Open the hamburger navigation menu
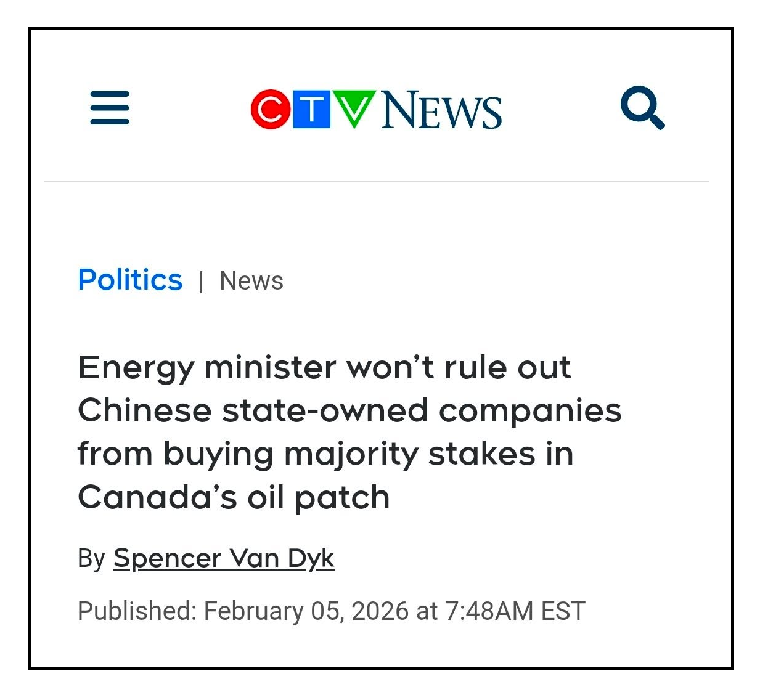760x700 pixels. (110, 108)
